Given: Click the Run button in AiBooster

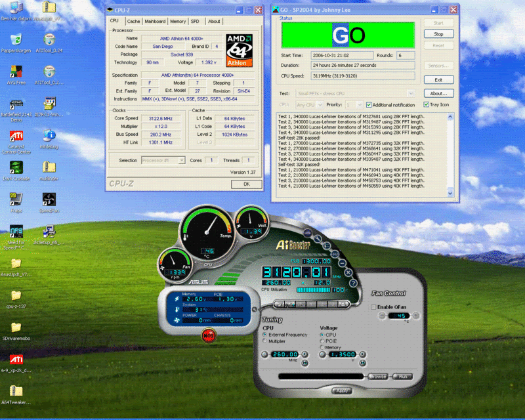Looking at the screenshot, I should click(403, 377).
